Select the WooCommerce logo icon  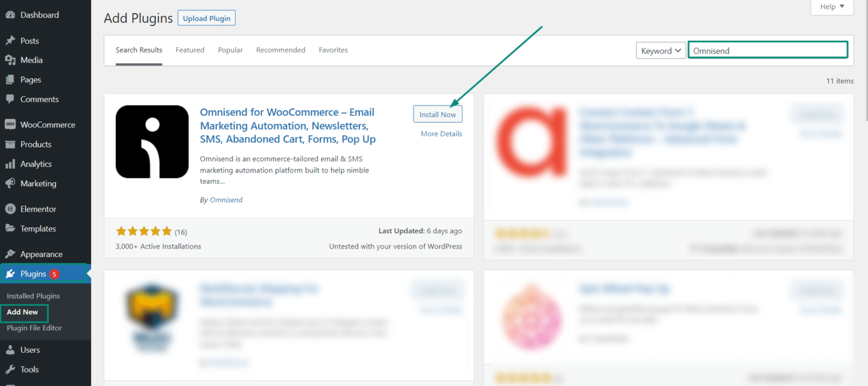click(10, 125)
